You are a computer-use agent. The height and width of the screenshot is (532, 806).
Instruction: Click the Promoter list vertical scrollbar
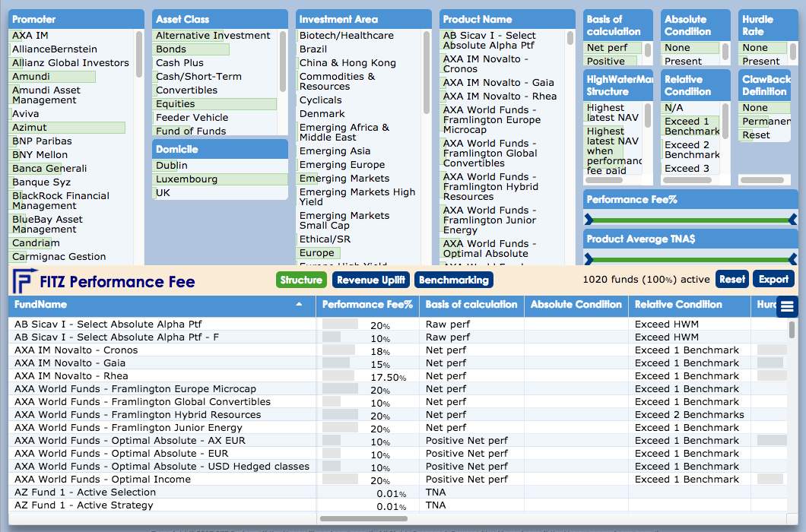click(x=139, y=53)
